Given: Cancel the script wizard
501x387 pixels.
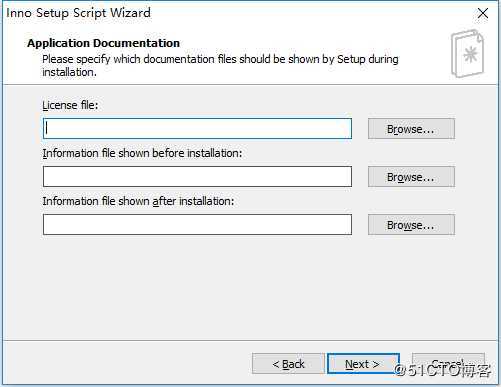Looking at the screenshot, I should [x=448, y=363].
